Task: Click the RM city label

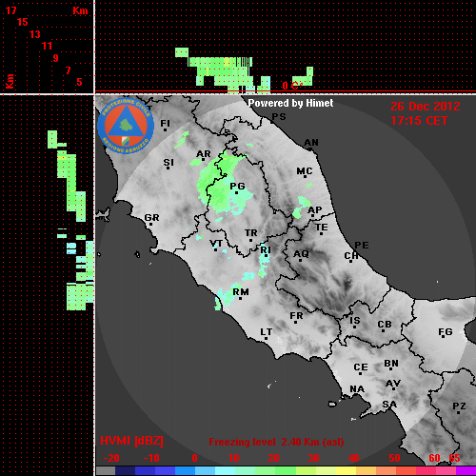Action: point(241,292)
